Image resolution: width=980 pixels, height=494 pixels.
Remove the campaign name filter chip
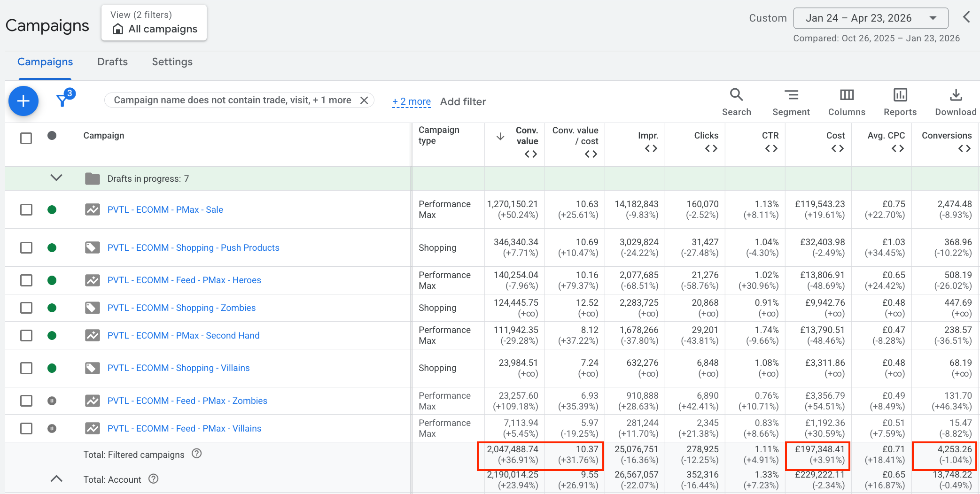[364, 100]
